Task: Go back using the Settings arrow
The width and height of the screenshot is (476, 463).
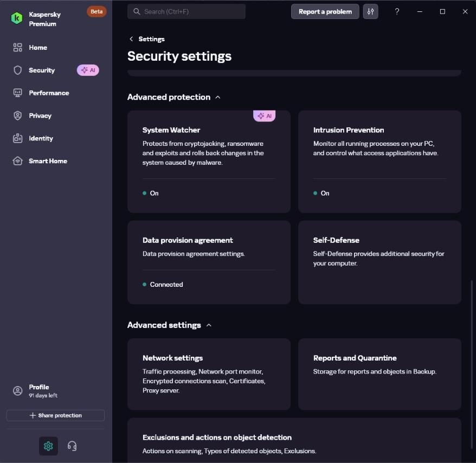Action: click(x=131, y=39)
